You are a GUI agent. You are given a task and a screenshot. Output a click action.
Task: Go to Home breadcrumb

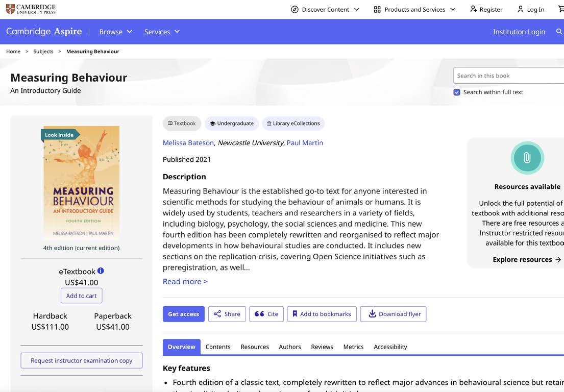click(13, 52)
